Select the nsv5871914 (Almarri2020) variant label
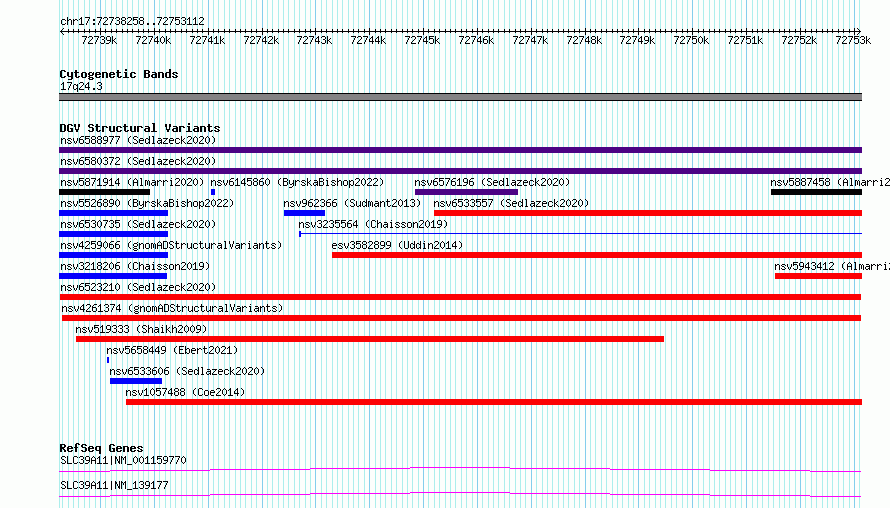 click(132, 182)
